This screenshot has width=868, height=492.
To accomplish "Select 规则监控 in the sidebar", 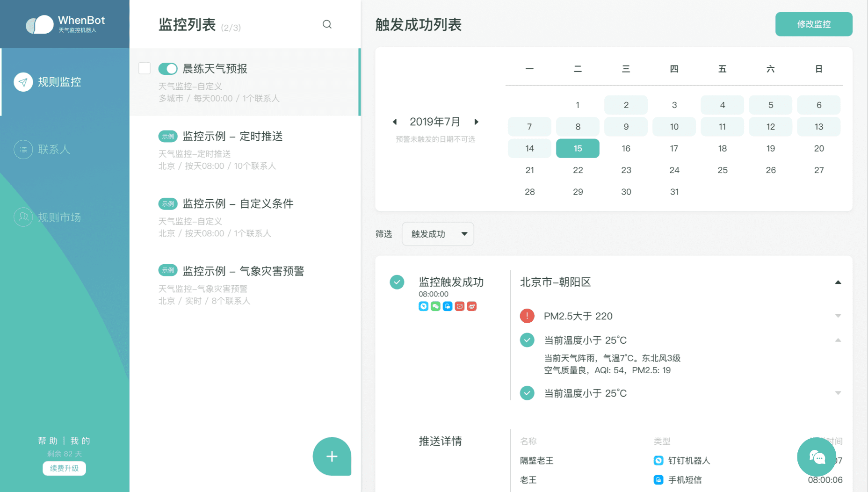I will (59, 82).
